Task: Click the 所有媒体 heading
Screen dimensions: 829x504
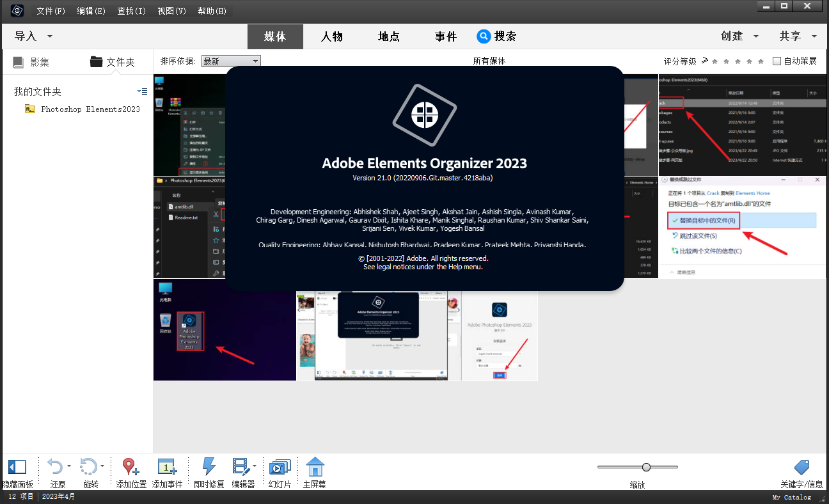Action: point(489,61)
